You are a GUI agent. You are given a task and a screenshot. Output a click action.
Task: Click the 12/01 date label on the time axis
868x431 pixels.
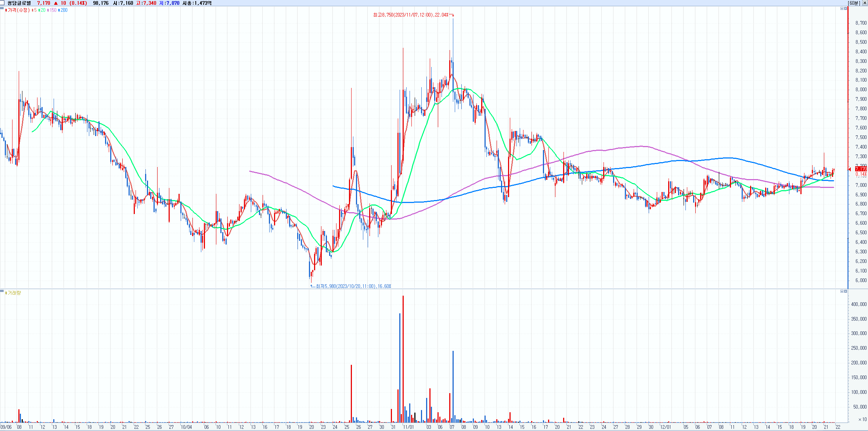point(665,427)
